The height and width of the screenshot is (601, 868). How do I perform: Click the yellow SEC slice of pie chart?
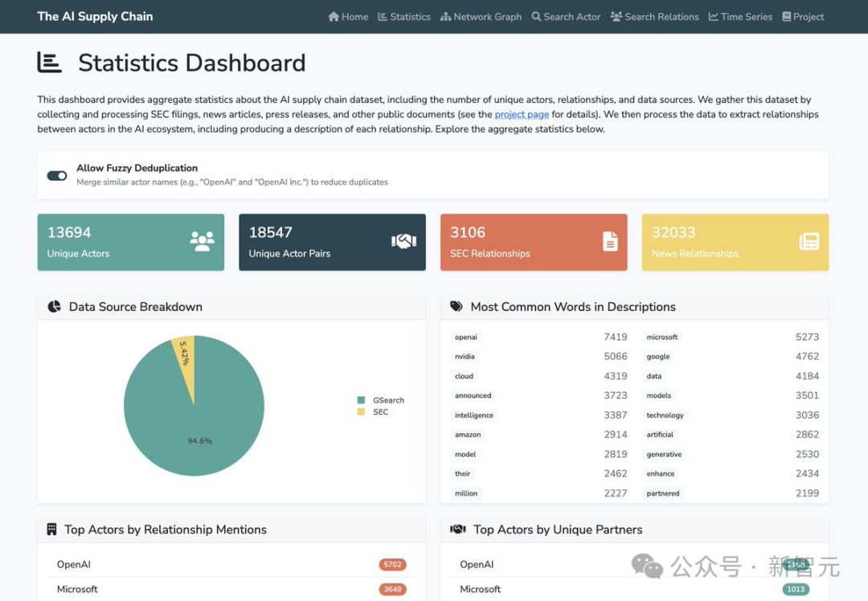pyautogui.click(x=186, y=356)
